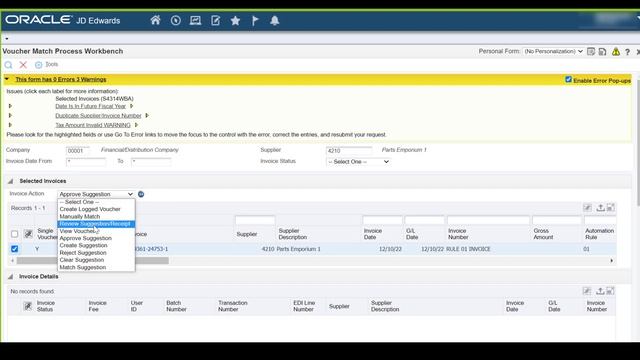
Task: Open the Help question mark icon
Action: point(627,52)
